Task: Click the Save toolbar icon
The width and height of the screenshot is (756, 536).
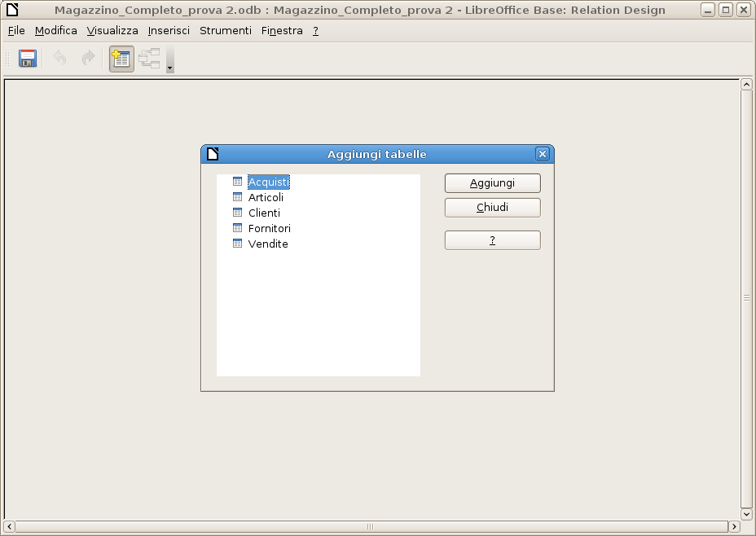Action: 26,58
